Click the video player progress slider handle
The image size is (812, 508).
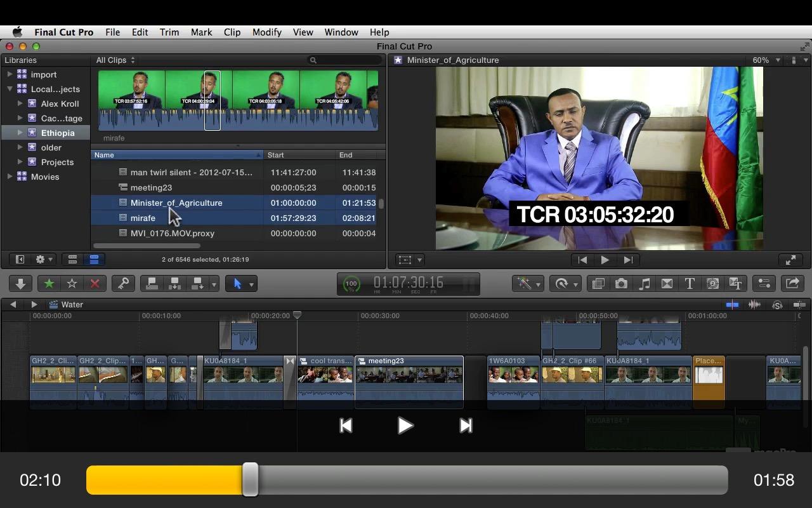(251, 479)
